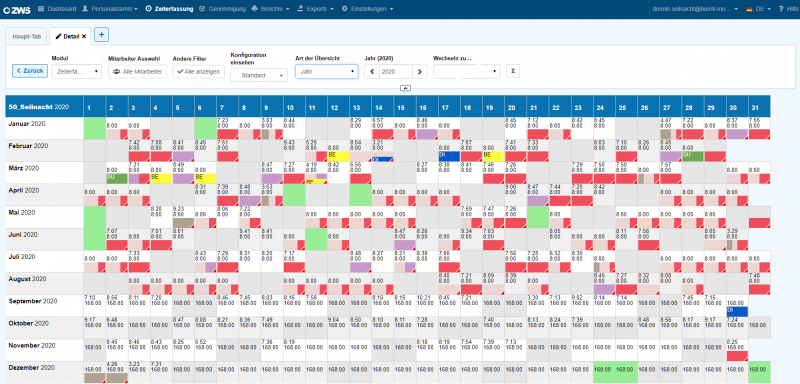This screenshot has height=384, width=800.
Task: Click the Alle Mitarbeiter button
Action: (x=137, y=72)
